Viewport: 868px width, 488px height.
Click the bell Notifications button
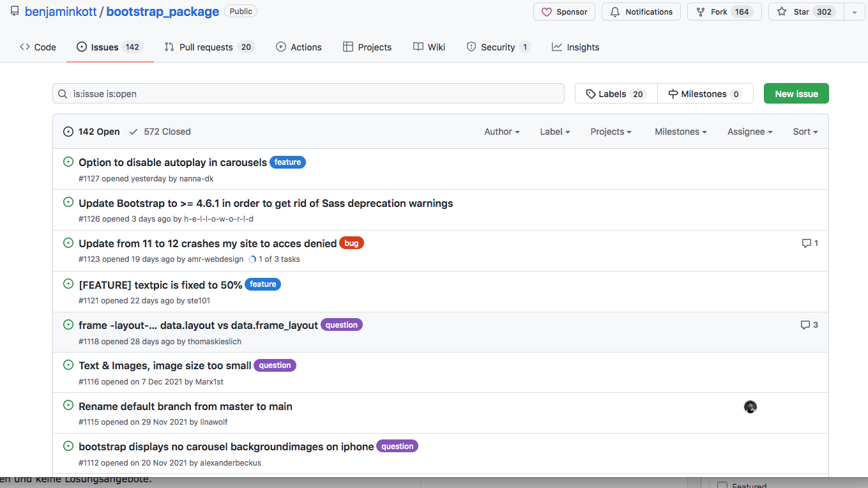pos(641,12)
